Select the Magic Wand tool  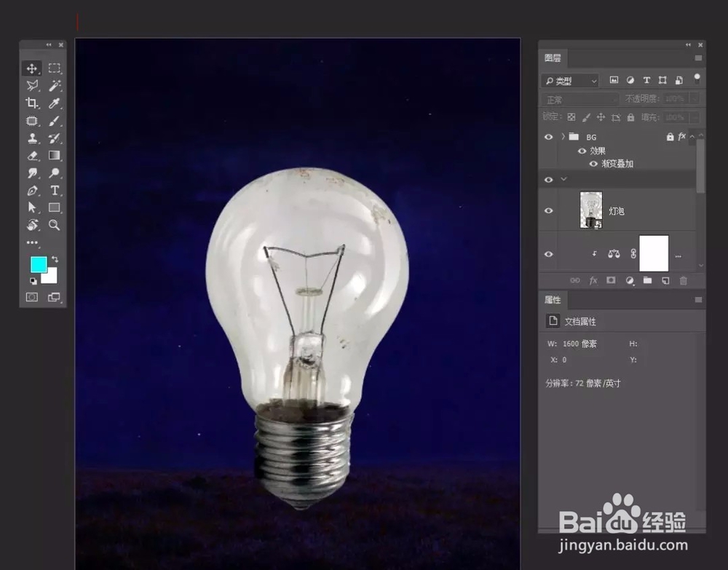click(x=55, y=86)
